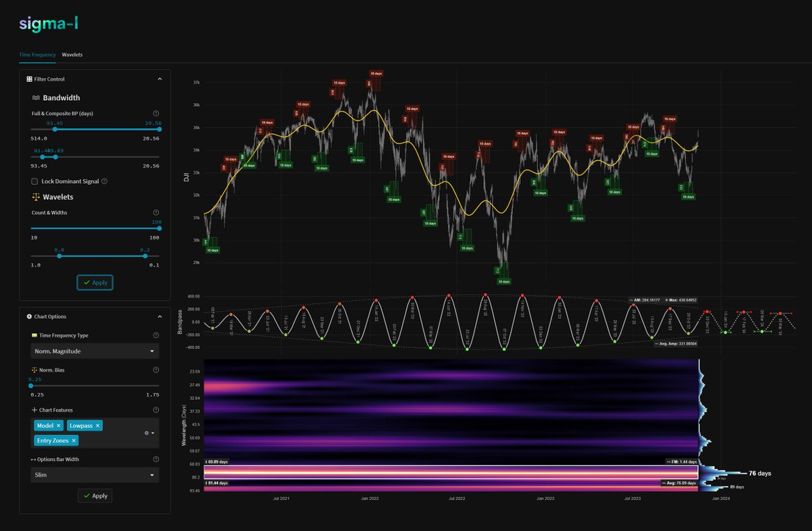812x531 pixels.
Task: Click the 37k price axis label
Action: [196, 83]
